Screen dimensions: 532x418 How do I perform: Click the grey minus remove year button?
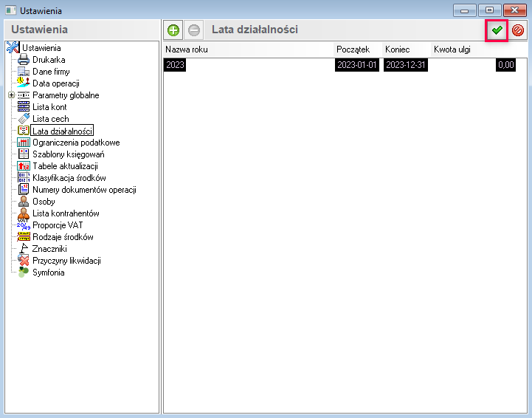[x=194, y=30]
